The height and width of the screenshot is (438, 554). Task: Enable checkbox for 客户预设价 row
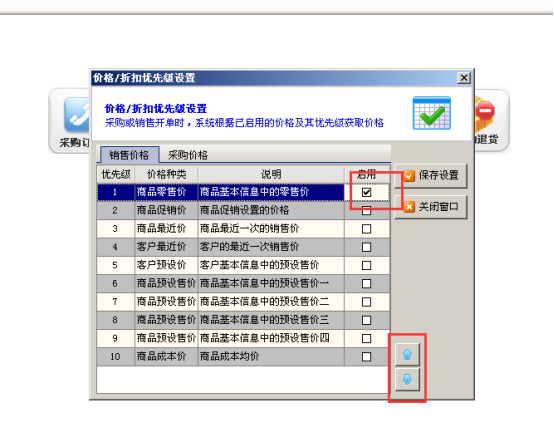click(x=366, y=265)
